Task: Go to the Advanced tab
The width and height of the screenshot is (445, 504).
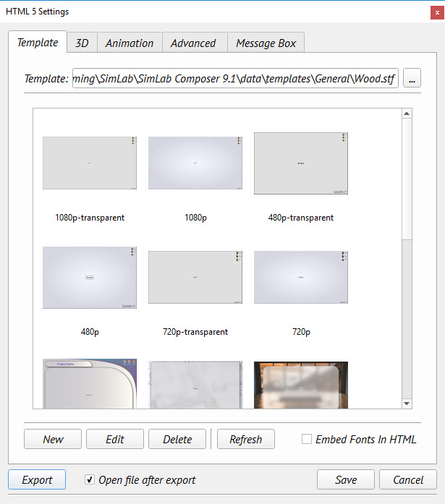Action: click(193, 43)
